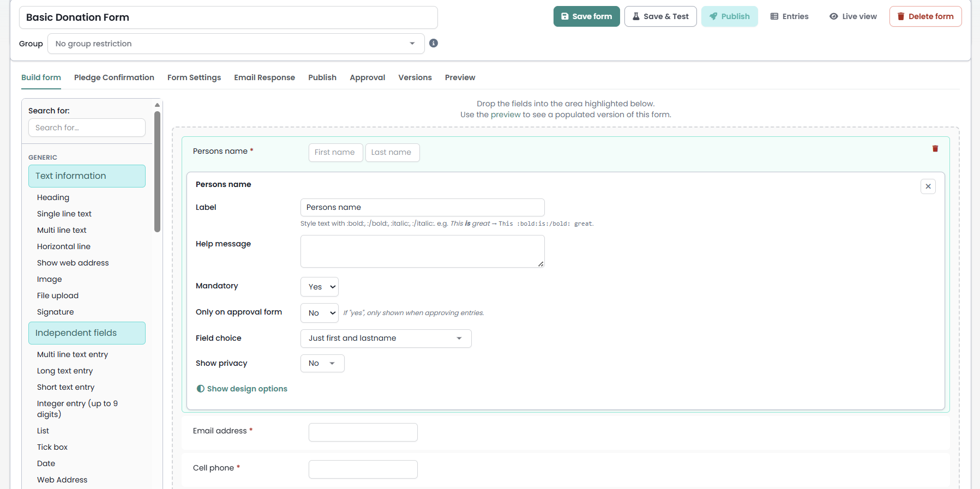980x489 pixels.
Task: Switch to the Pledge Confirmation tab
Action: 114,77
